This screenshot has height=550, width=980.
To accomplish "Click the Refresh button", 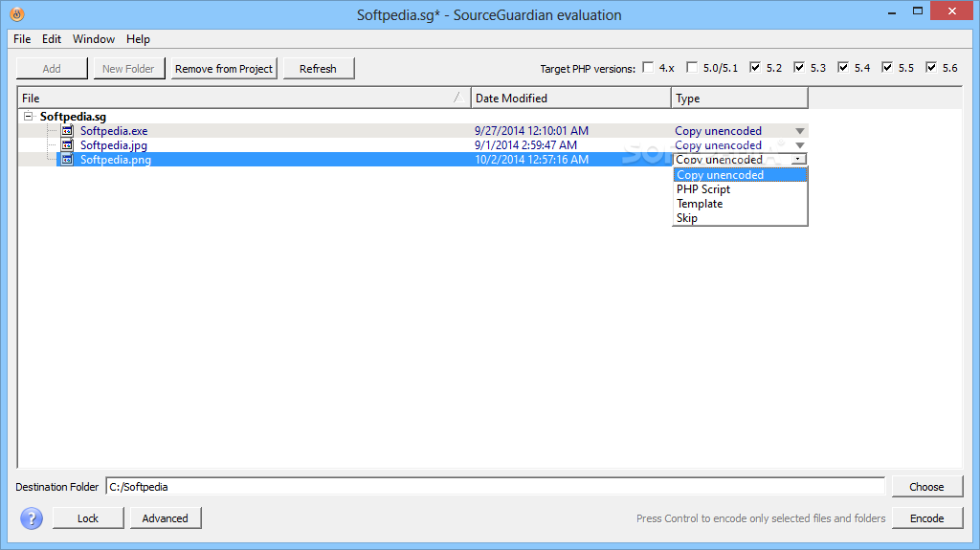I will tap(318, 69).
